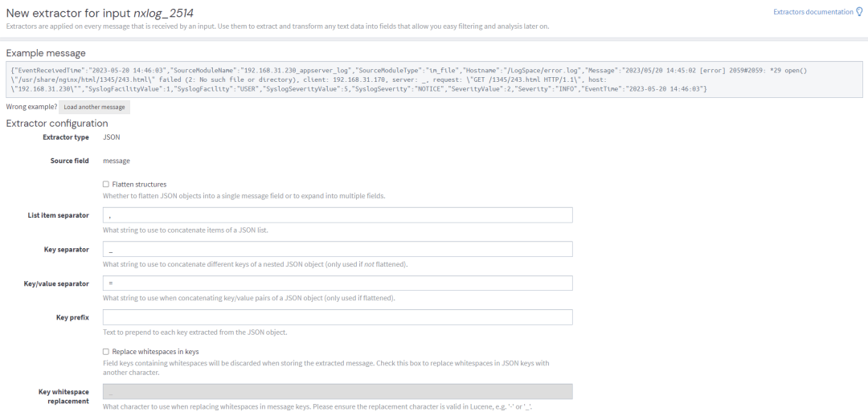This screenshot has width=868, height=416.
Task: Focus the List item separator input
Action: pos(338,215)
